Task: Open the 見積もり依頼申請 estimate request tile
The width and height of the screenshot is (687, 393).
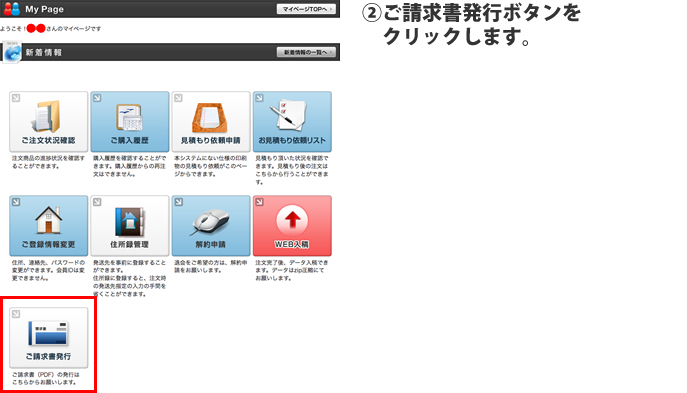Action: pyautogui.click(x=211, y=121)
